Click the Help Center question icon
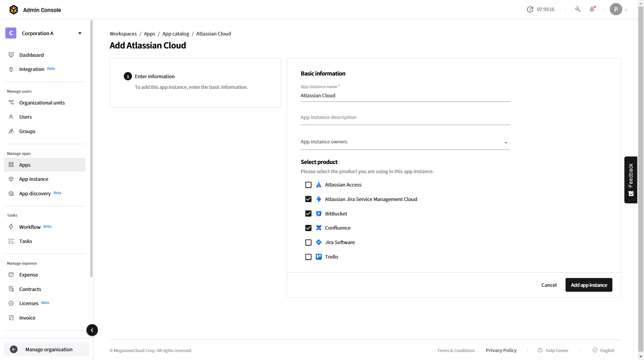 coord(540,350)
